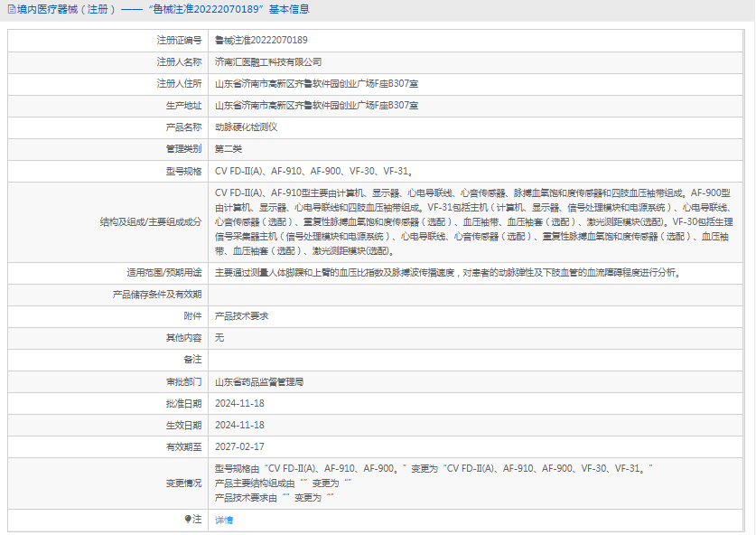Image resolution: width=756 pixels, height=535 pixels.
Task: Click the bullet icon beside 注 label
Action: (x=188, y=519)
